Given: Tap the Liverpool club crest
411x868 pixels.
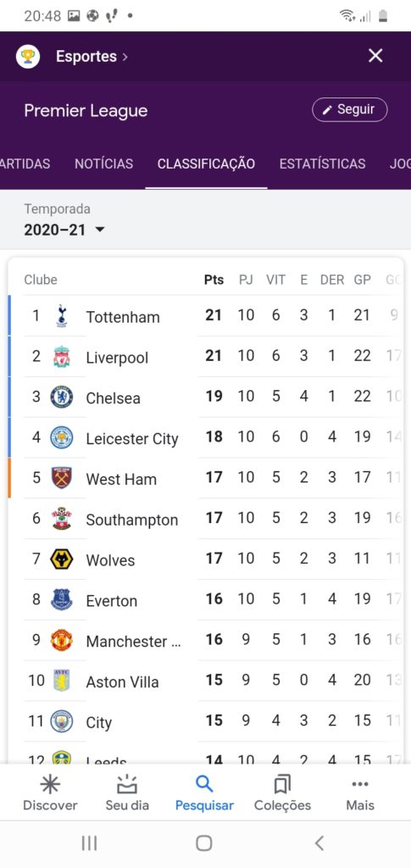Looking at the screenshot, I should pos(61,357).
